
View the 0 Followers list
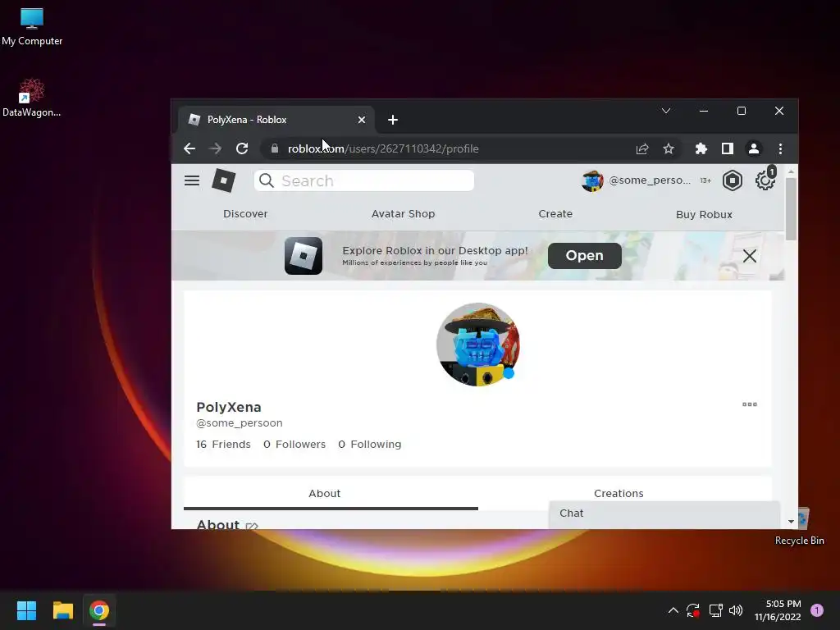[294, 444]
